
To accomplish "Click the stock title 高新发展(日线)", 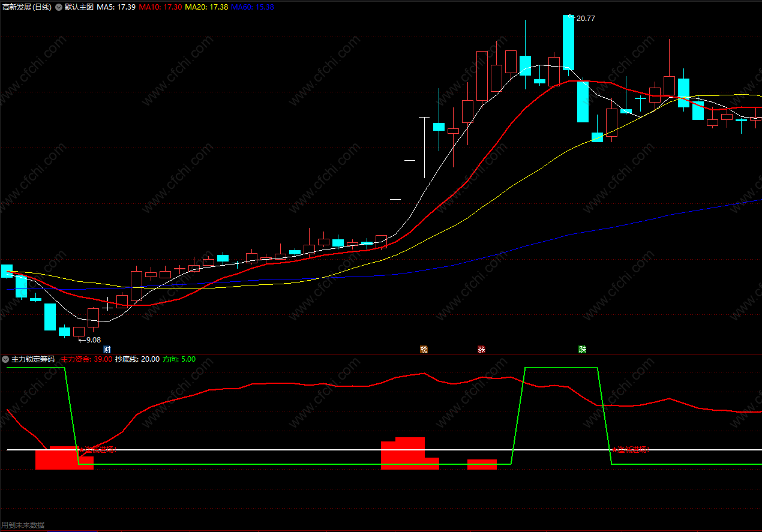I will coord(26,7).
